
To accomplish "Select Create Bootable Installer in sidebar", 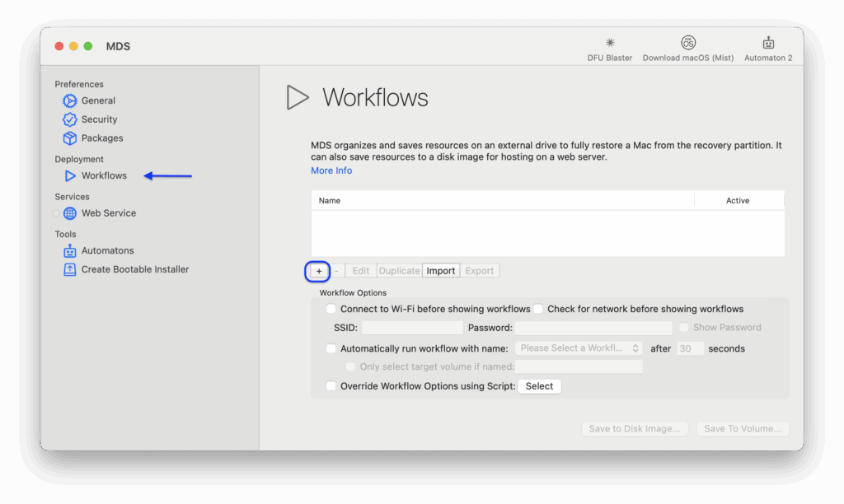I will pyautogui.click(x=135, y=269).
